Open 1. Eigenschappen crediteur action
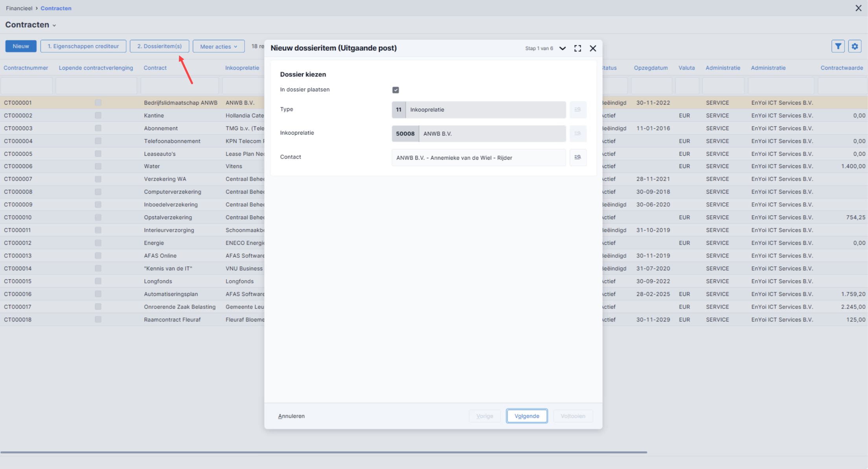Viewport: 868px width, 469px height. [83, 46]
